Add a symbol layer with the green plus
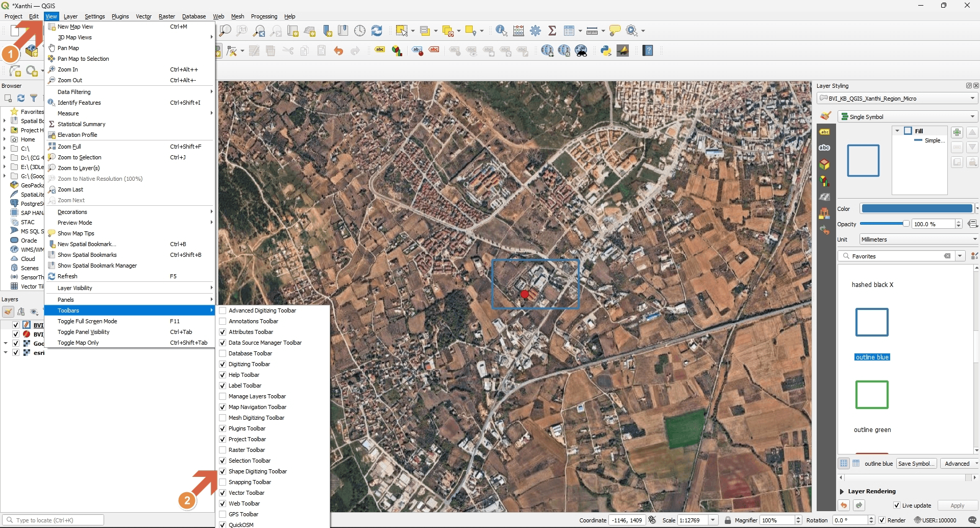 (957, 132)
